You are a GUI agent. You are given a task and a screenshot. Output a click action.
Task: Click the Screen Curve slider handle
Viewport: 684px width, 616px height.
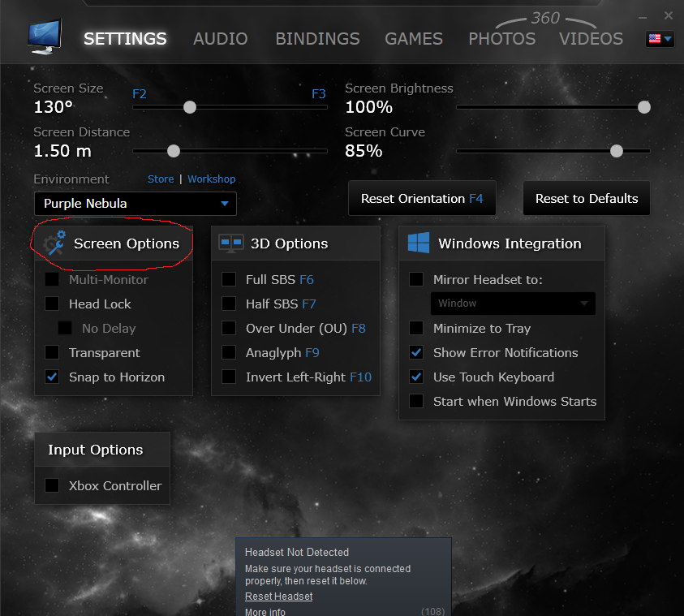617,151
